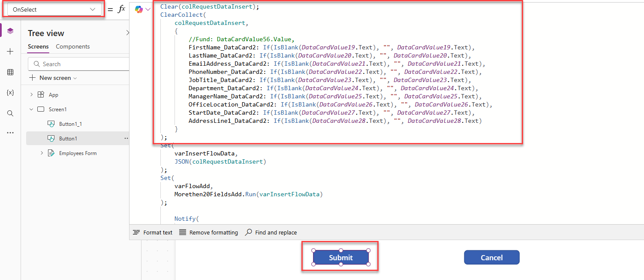Click Format text button
This screenshot has width=644, height=280.
[153, 232]
